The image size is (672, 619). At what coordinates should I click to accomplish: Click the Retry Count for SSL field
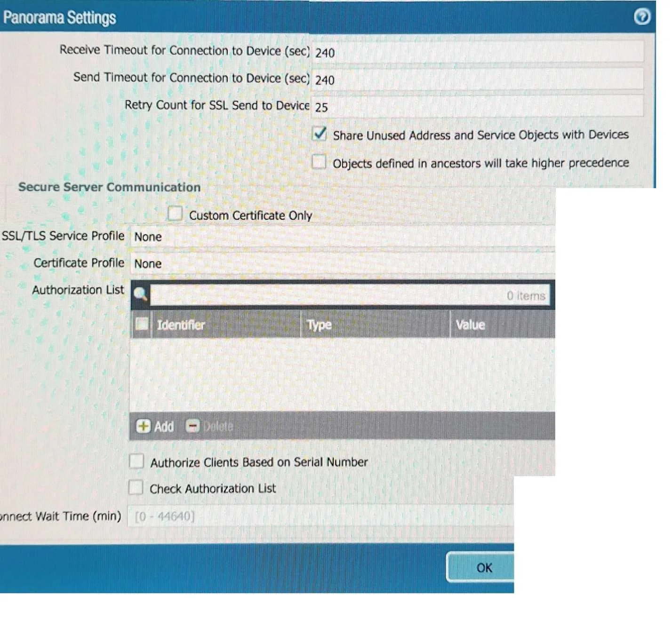pyautogui.click(x=477, y=106)
